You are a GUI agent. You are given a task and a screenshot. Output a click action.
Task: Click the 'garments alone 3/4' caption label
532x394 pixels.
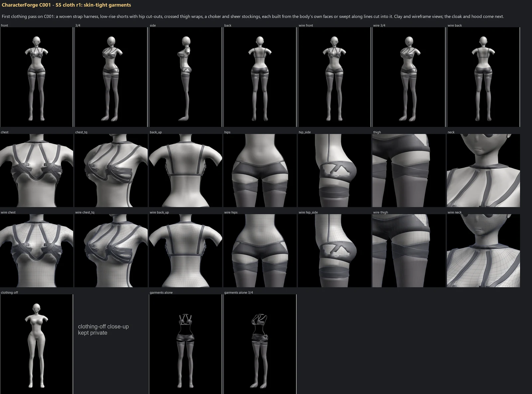click(238, 292)
